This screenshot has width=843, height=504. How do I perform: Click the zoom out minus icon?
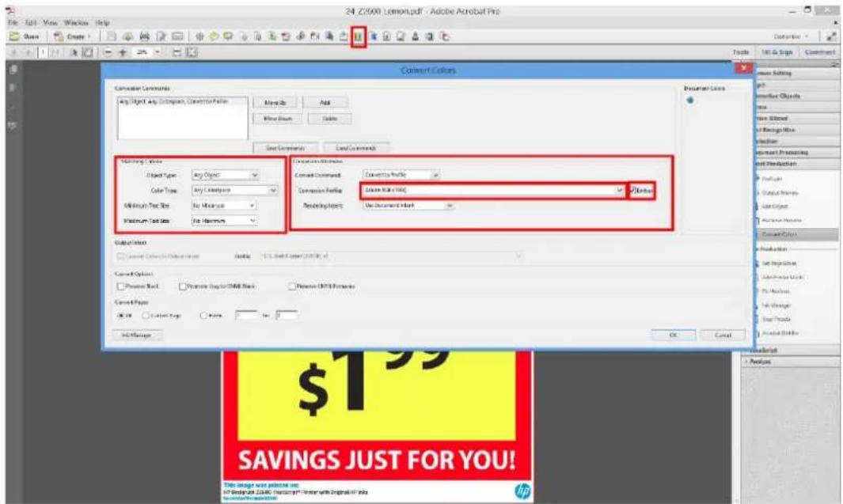108,52
